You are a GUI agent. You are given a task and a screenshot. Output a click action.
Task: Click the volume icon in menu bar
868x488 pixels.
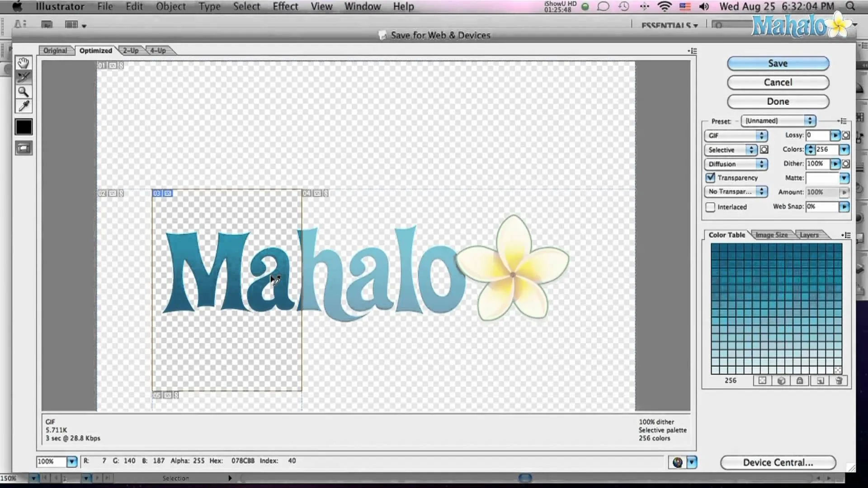click(x=704, y=6)
